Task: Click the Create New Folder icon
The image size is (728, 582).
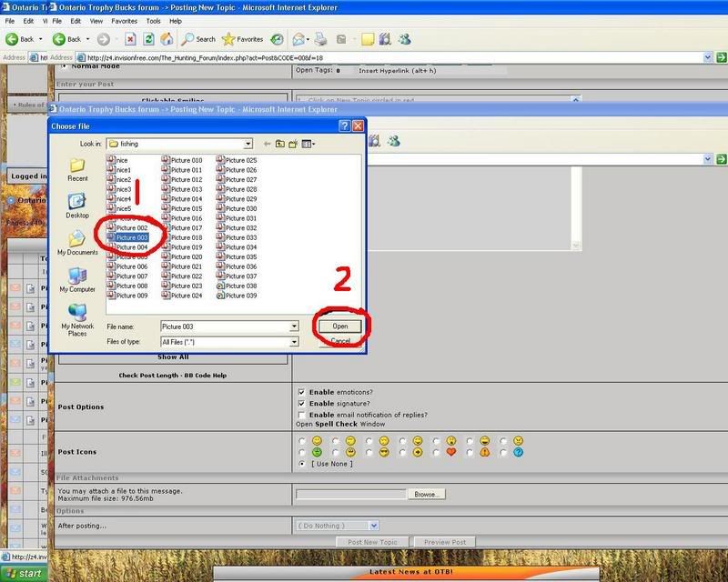Action: point(293,144)
